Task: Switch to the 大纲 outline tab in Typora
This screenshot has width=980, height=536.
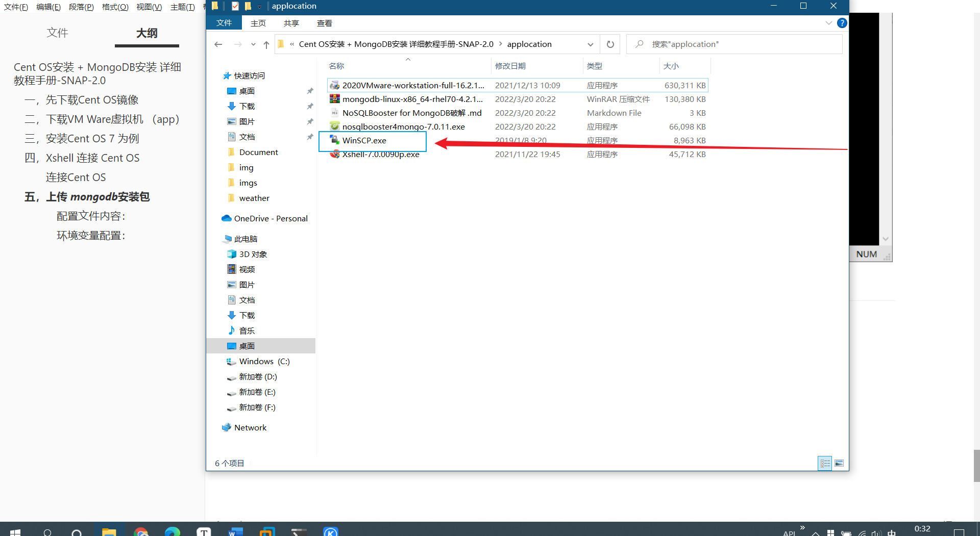Action: 147,33
